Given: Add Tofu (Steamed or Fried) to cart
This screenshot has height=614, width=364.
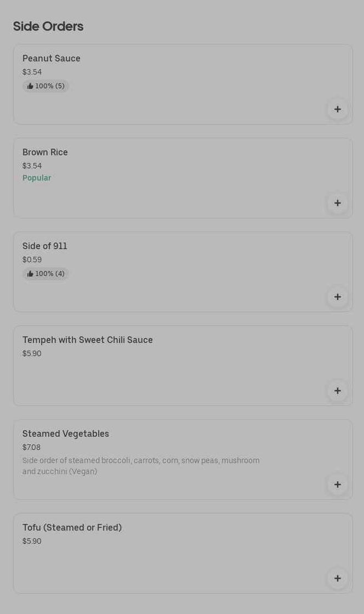Looking at the screenshot, I should tap(337, 578).
